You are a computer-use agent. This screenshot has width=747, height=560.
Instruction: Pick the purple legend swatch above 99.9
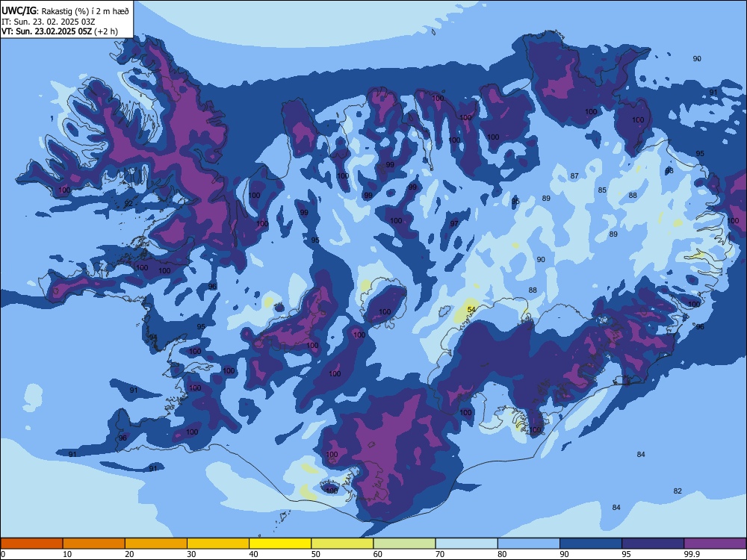click(x=715, y=544)
